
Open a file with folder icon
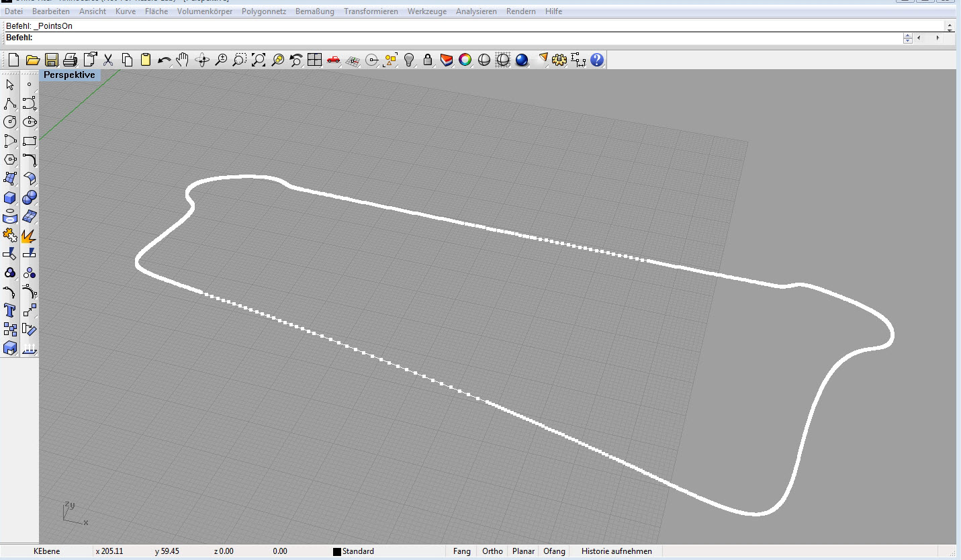[32, 60]
